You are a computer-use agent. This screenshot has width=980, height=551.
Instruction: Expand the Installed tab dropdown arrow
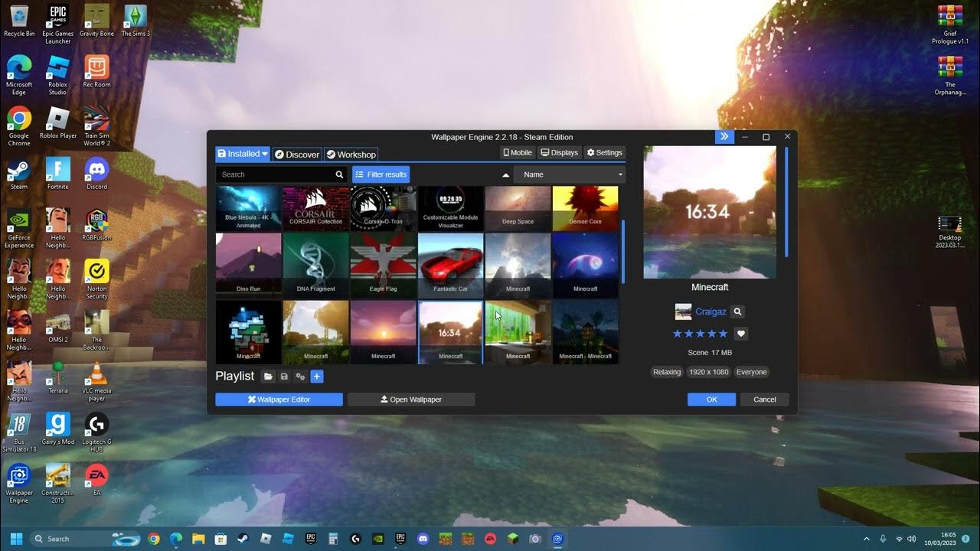pyautogui.click(x=265, y=154)
